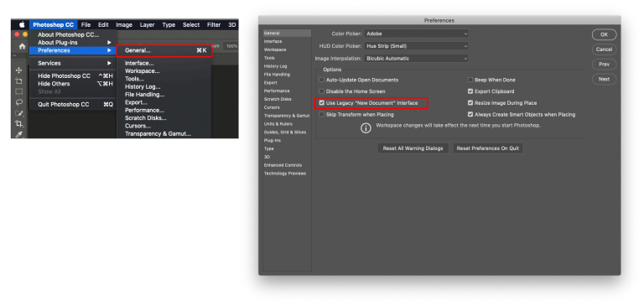Click the Home icon in Photoshop
The image size is (644, 306).
[22, 46]
